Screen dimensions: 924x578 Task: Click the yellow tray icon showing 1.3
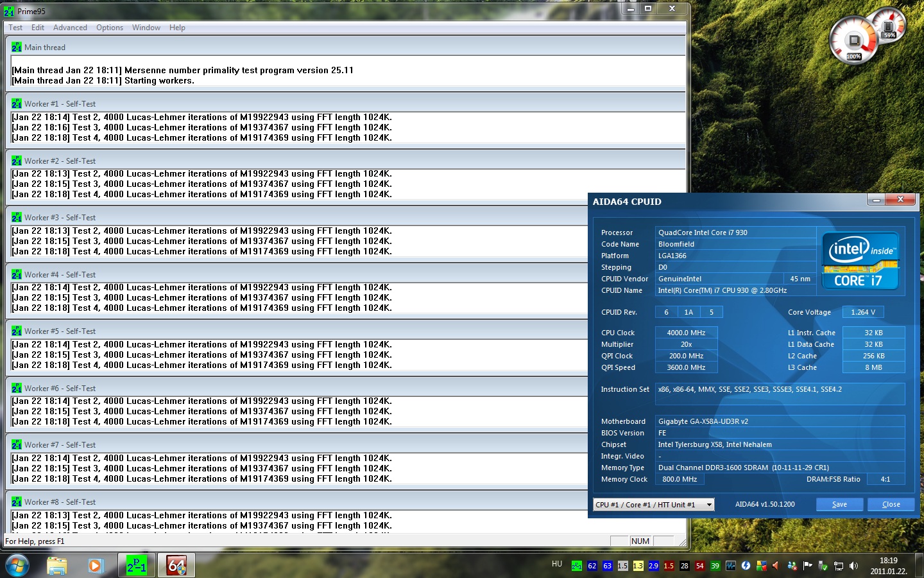638,566
